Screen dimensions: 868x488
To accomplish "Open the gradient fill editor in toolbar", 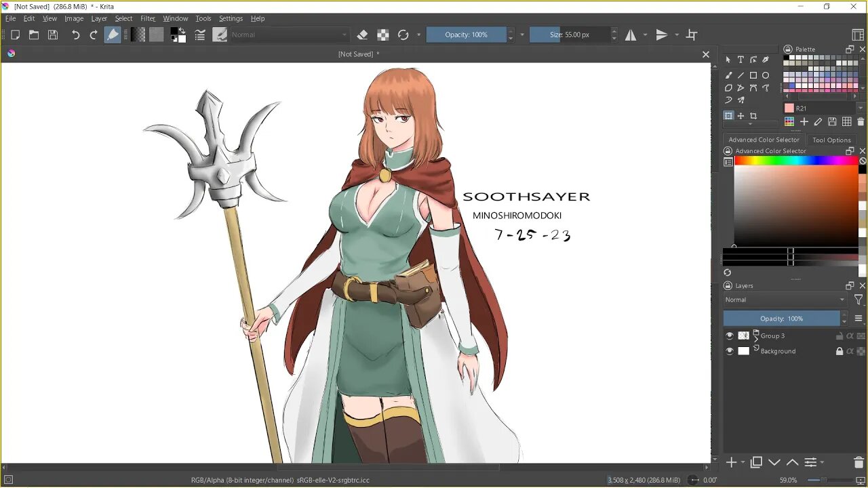I will [x=138, y=35].
